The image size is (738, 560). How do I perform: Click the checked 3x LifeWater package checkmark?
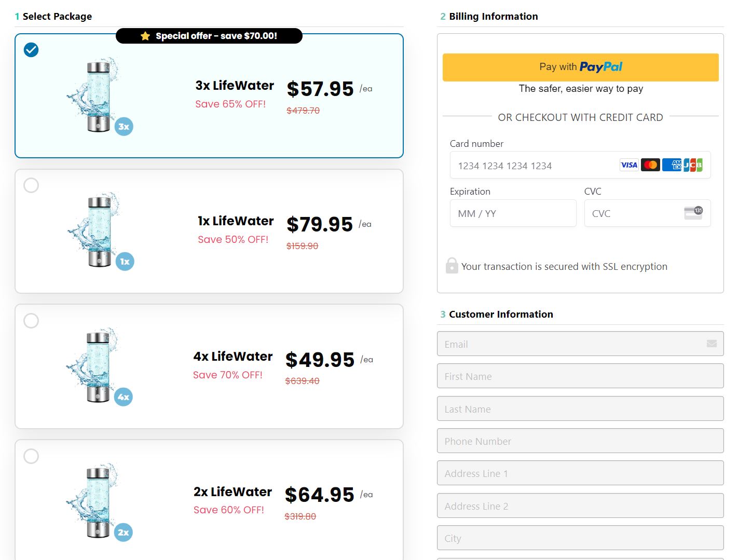click(31, 50)
